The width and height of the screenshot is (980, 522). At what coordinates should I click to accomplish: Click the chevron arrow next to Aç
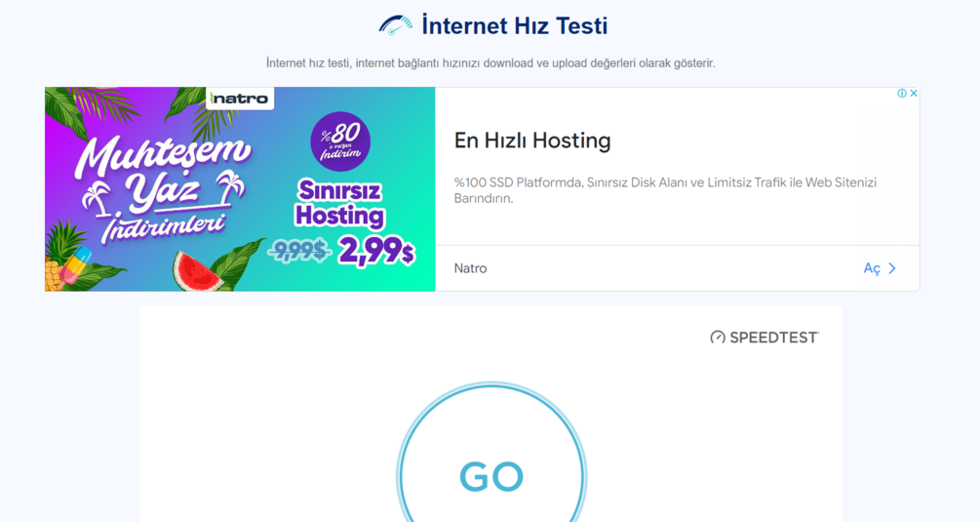tap(892, 268)
